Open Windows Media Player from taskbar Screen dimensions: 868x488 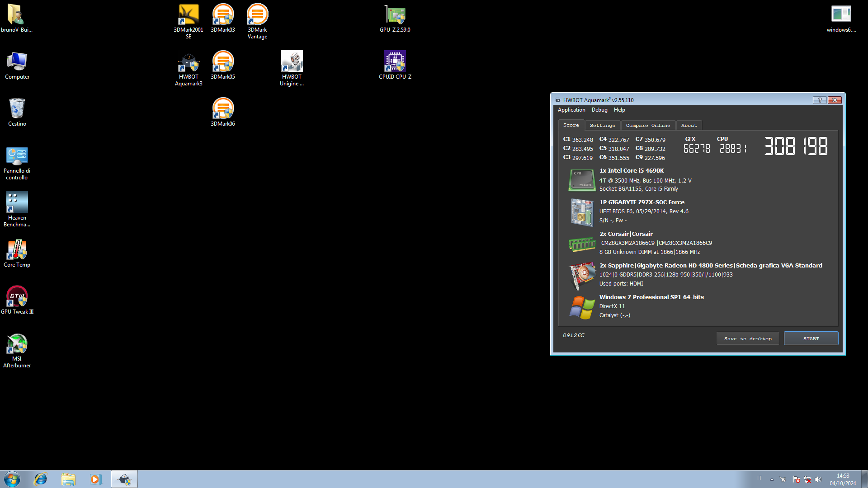click(95, 479)
